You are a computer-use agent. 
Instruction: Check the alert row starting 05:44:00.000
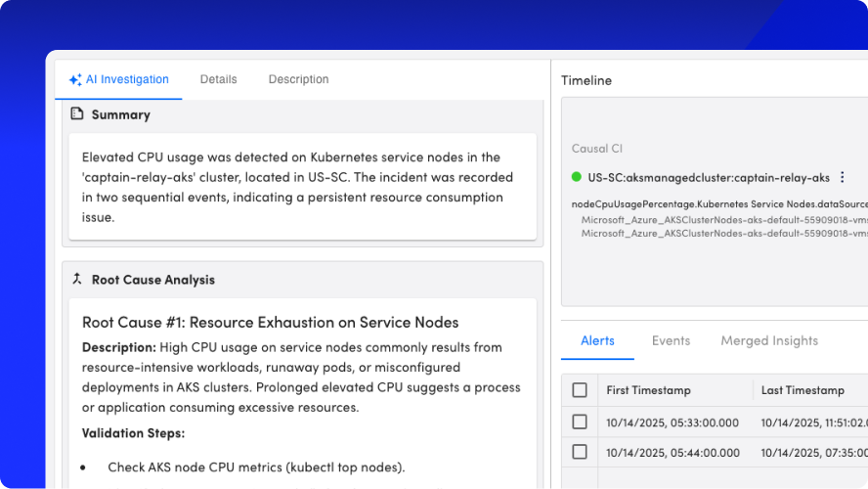[x=580, y=452]
